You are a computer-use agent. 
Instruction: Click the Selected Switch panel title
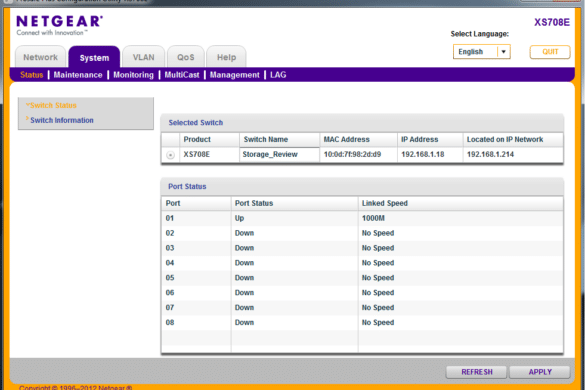tap(195, 123)
